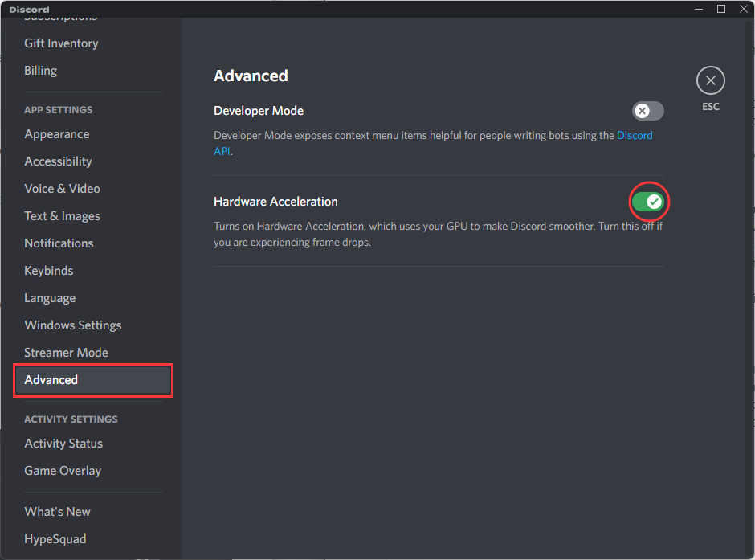Enable the Developer Mode toggle
The height and width of the screenshot is (560, 755).
point(647,111)
